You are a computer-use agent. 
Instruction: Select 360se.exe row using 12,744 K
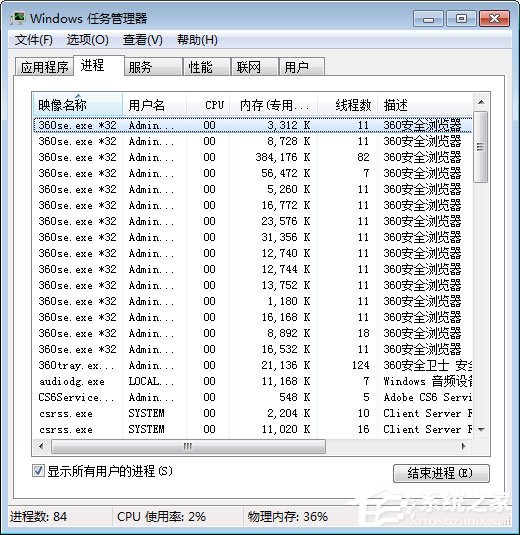(x=253, y=270)
